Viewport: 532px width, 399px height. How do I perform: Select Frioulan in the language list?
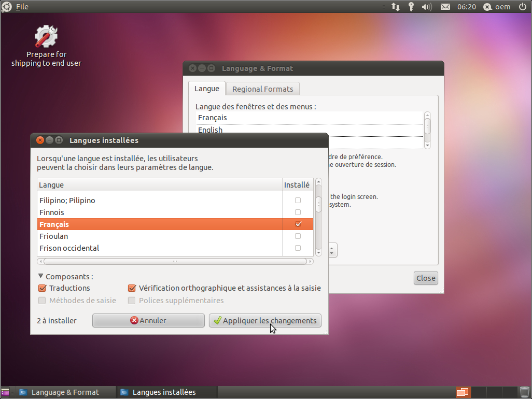click(54, 236)
